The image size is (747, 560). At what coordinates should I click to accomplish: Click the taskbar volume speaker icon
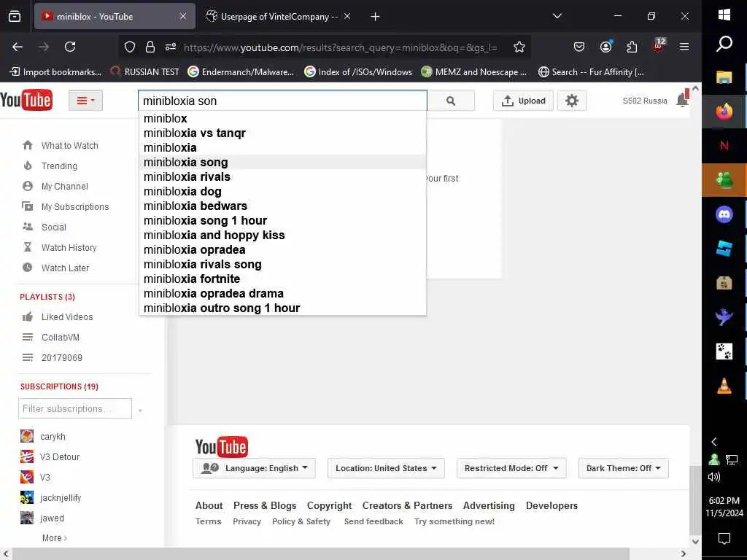click(x=713, y=477)
